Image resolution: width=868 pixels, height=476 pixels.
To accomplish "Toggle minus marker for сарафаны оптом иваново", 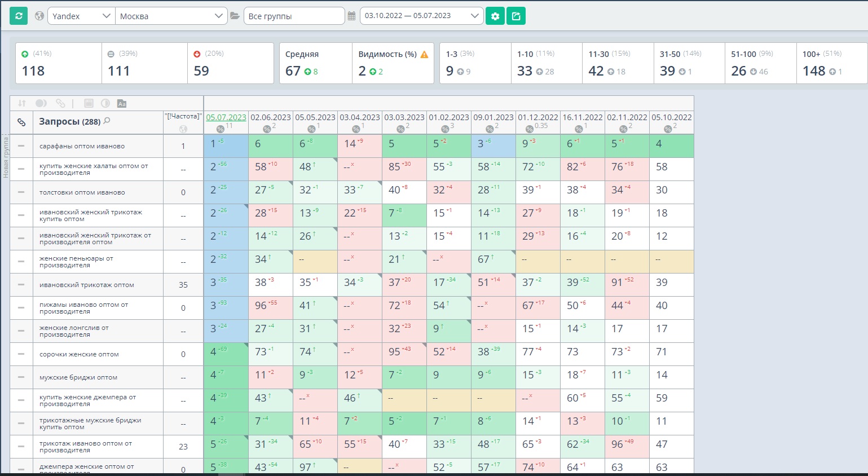I will tap(21, 146).
